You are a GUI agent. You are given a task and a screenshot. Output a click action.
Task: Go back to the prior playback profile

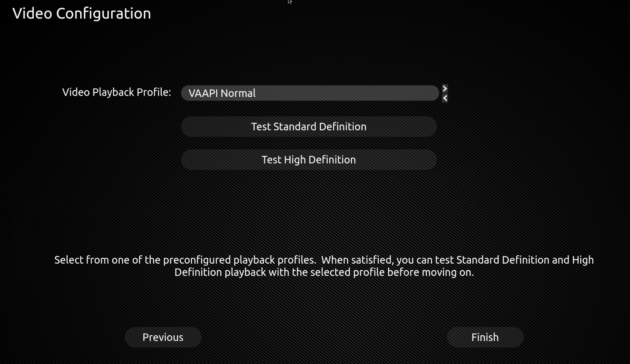[445, 98]
